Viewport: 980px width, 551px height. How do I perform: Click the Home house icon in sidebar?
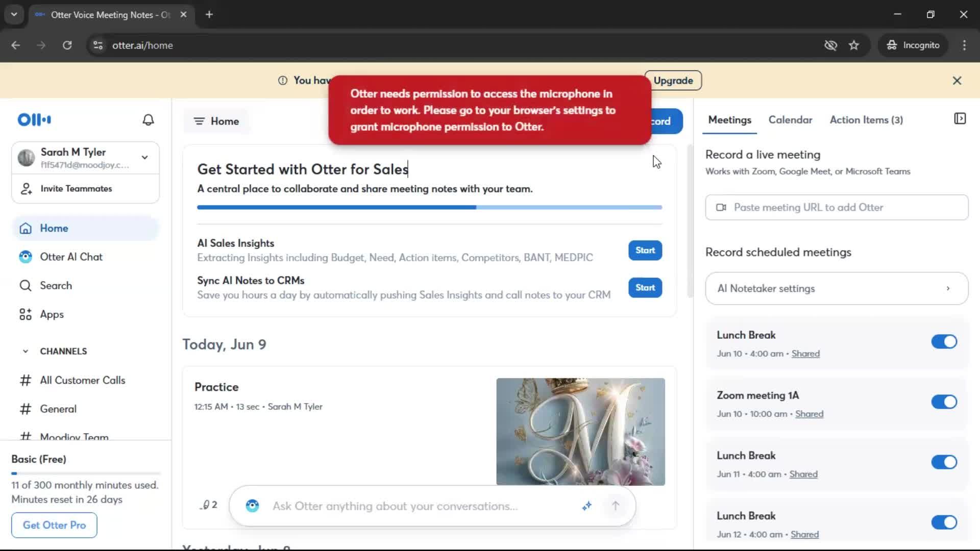(26, 229)
